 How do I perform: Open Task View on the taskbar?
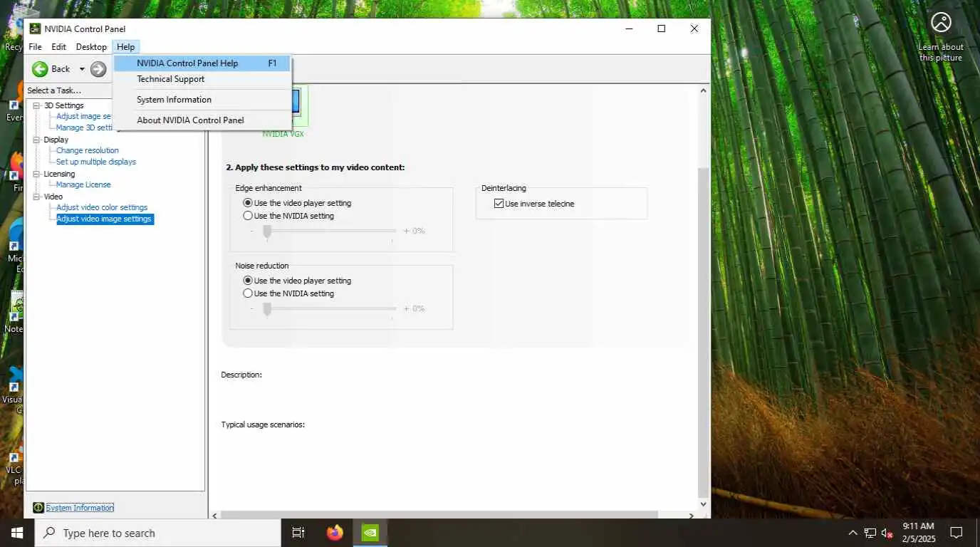click(298, 533)
